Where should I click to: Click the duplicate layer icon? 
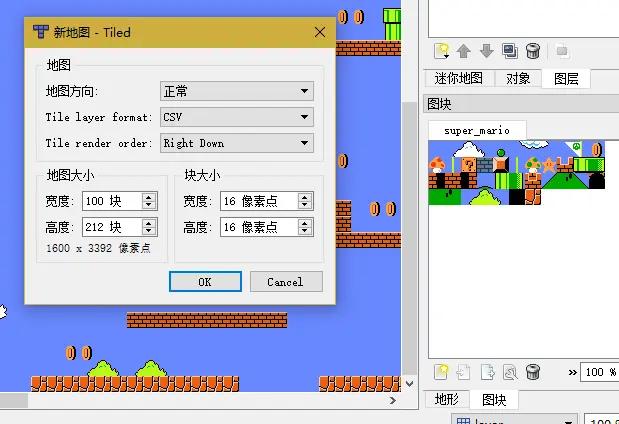click(x=510, y=51)
